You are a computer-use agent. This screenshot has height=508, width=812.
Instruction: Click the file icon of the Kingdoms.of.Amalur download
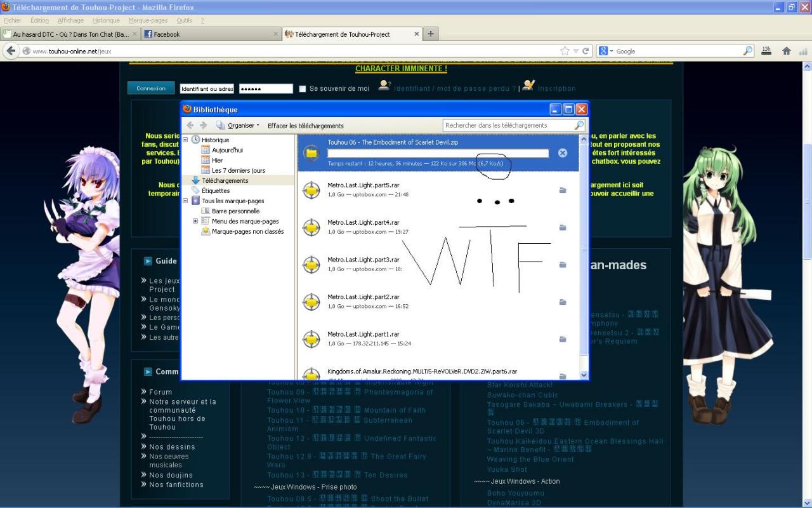coord(311,375)
